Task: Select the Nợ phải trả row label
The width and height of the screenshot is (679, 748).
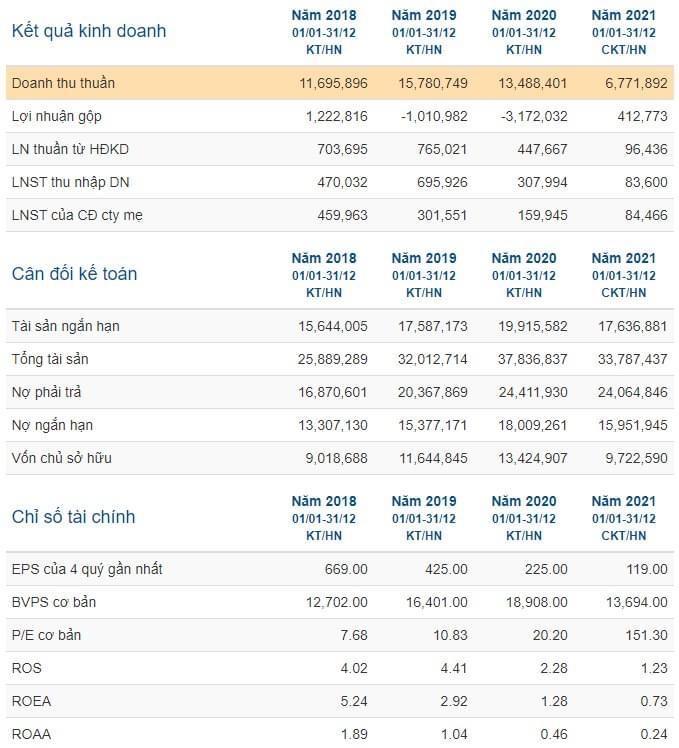Action: [46, 392]
